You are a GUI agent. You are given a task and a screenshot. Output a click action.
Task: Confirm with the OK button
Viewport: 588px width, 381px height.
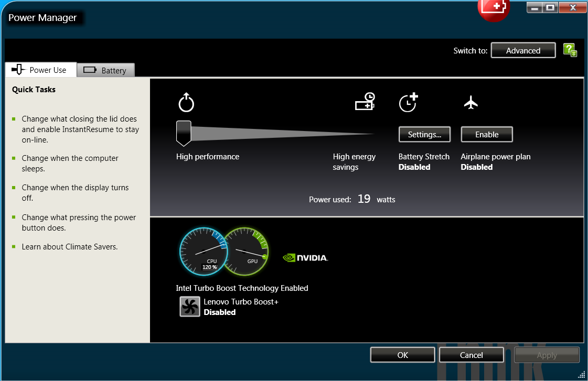click(402, 355)
